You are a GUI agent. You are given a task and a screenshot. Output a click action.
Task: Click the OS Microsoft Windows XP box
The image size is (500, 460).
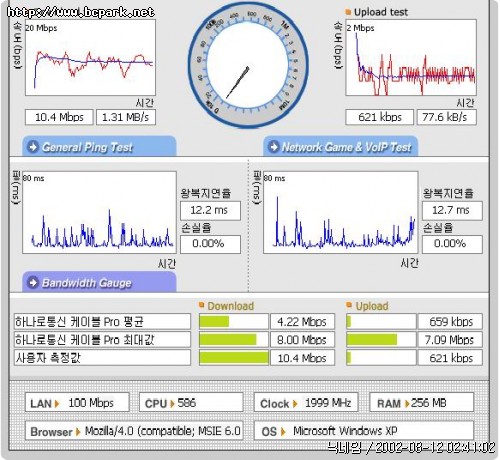[364, 431]
